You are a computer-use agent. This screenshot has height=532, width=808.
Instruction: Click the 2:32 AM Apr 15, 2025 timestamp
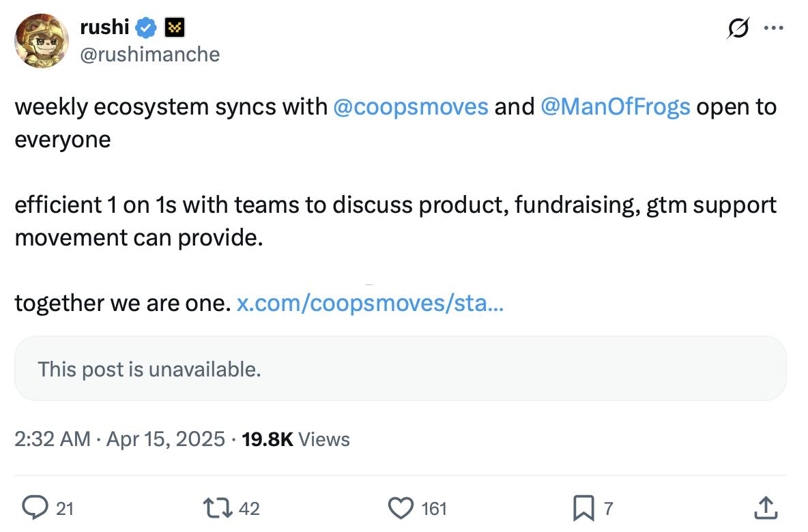pyautogui.click(x=119, y=439)
